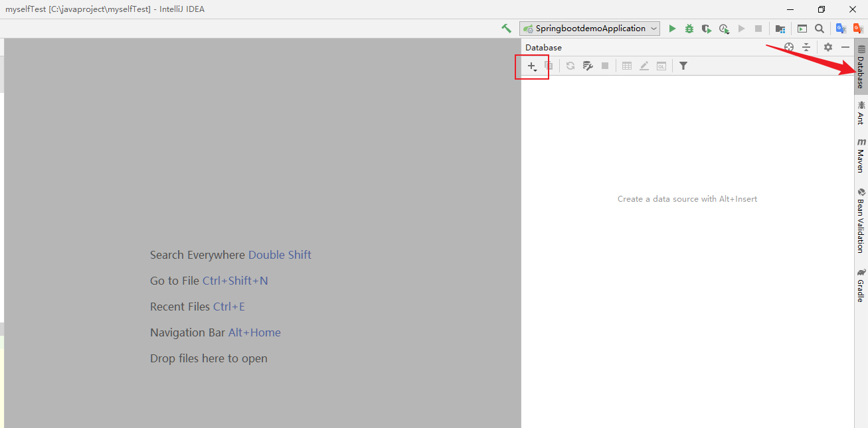868x428 pixels.
Task: Run the application with the green play button
Action: click(x=672, y=29)
